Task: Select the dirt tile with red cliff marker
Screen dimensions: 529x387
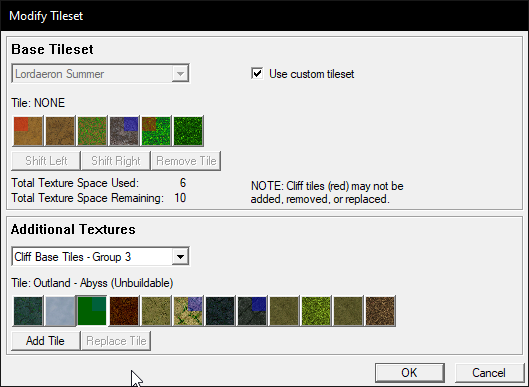Action: coord(28,131)
